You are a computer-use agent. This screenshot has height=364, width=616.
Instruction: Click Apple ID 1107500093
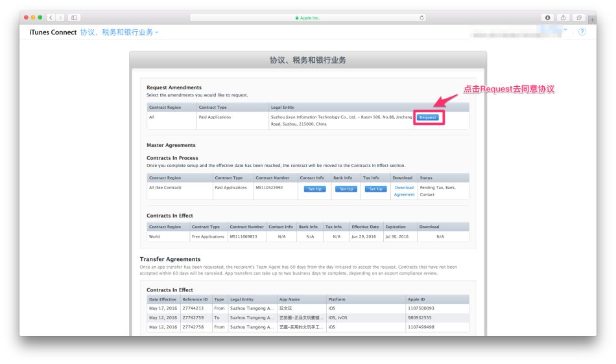click(x=421, y=308)
